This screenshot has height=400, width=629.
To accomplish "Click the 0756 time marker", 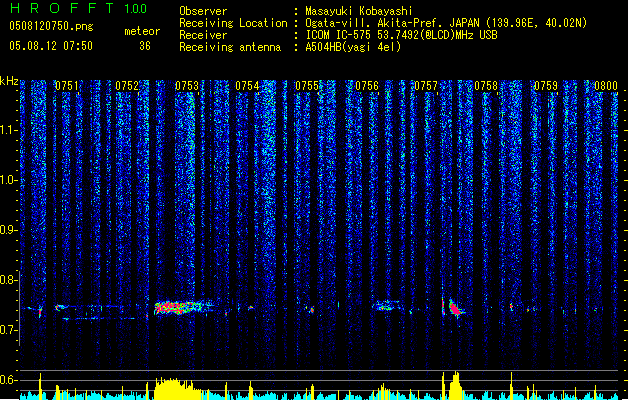I will [367, 86].
